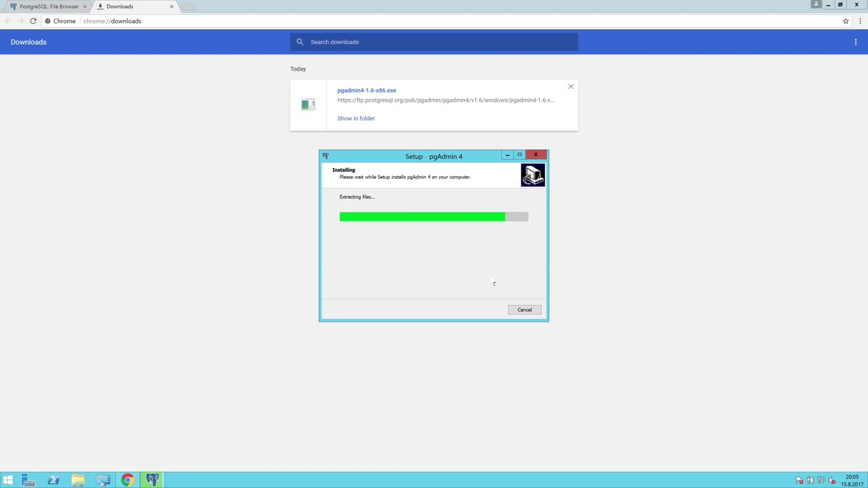Open the Windows Start button

[x=7, y=481]
